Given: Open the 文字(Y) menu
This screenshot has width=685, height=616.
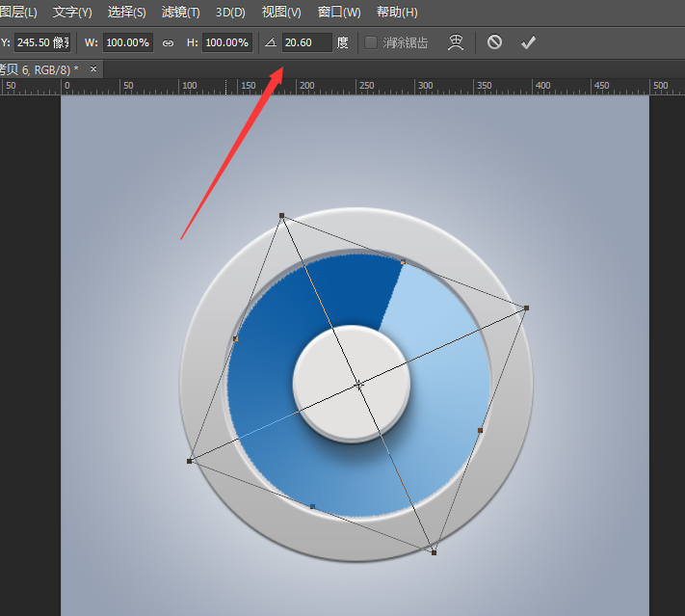Looking at the screenshot, I should point(72,13).
